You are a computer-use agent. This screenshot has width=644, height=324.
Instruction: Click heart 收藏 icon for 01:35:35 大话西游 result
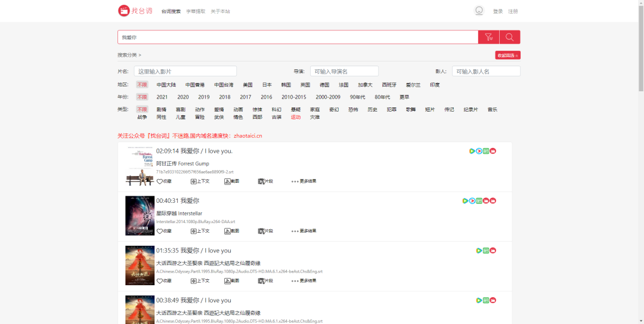pos(160,281)
